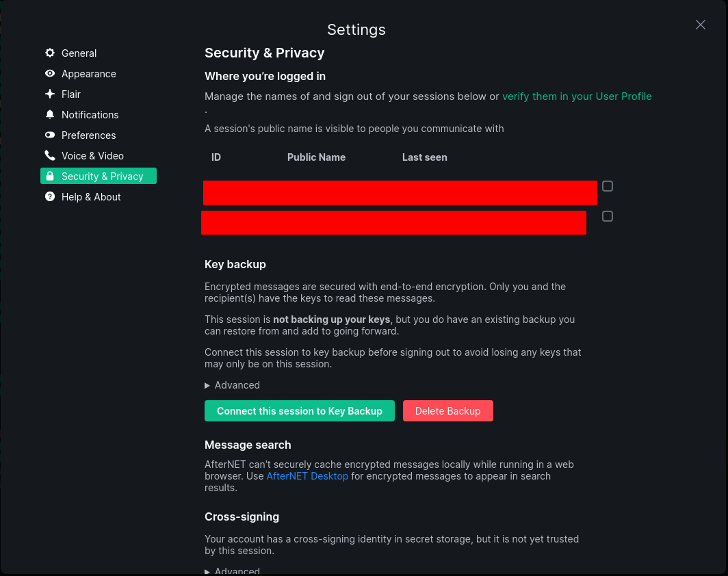Click the phone icon for Voice & Video
Screen dimensions: 728x576
click(x=50, y=156)
